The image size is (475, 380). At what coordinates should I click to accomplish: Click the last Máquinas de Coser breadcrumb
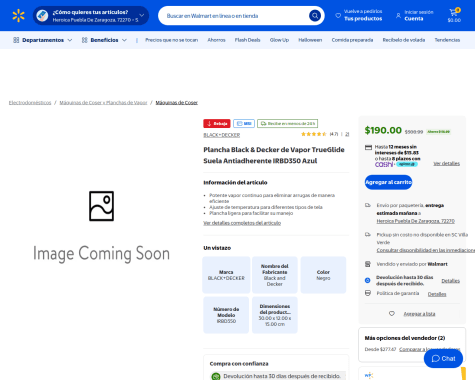(x=177, y=103)
